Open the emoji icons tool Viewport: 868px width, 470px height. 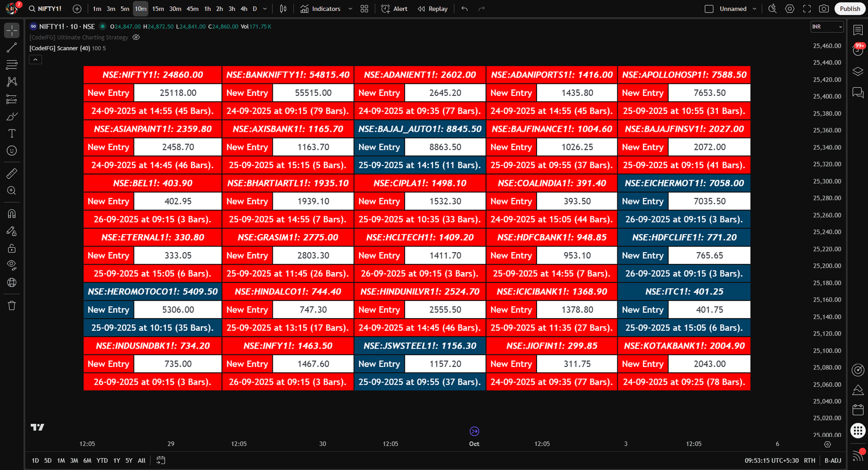tap(11, 151)
